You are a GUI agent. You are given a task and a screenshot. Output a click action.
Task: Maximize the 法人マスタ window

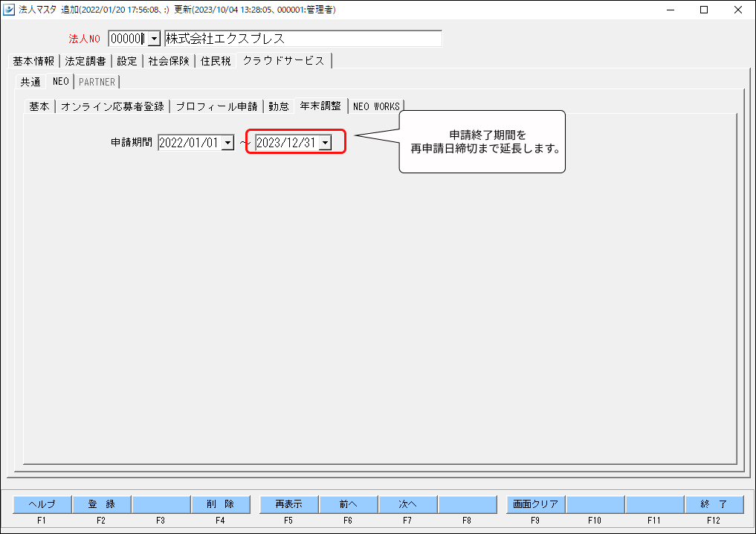pos(704,10)
